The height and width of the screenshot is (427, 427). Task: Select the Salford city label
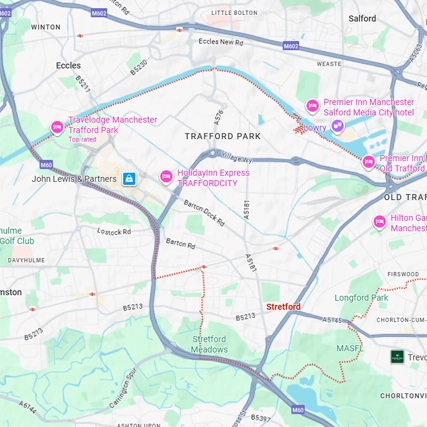362,18
